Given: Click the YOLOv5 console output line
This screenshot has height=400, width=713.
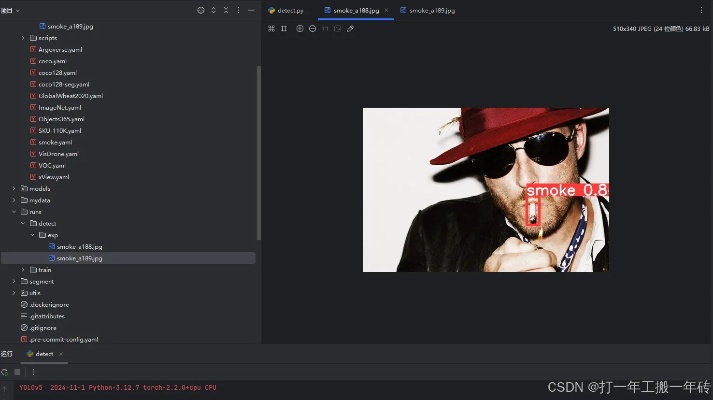Looking at the screenshot, I should tap(118, 388).
